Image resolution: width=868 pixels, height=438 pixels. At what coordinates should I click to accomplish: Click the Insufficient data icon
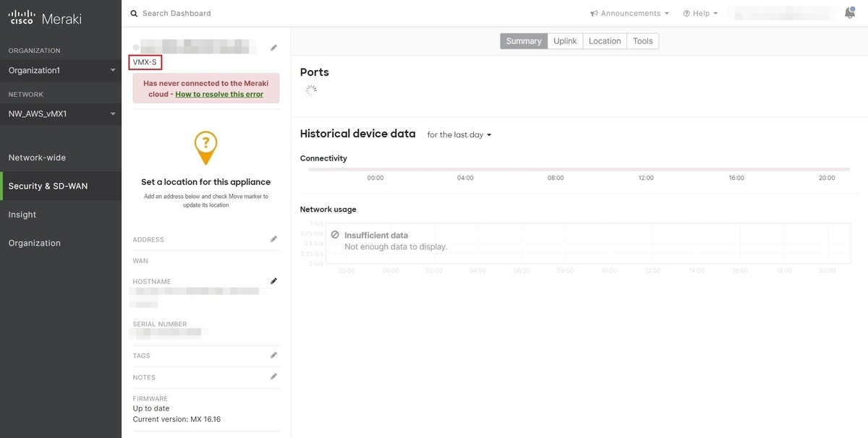[335, 235]
